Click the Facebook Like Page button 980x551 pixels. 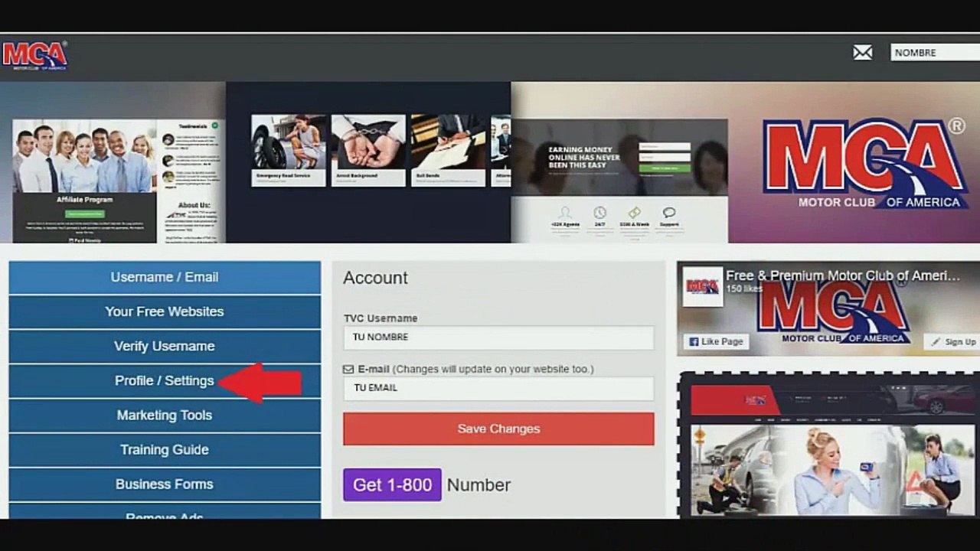point(716,341)
